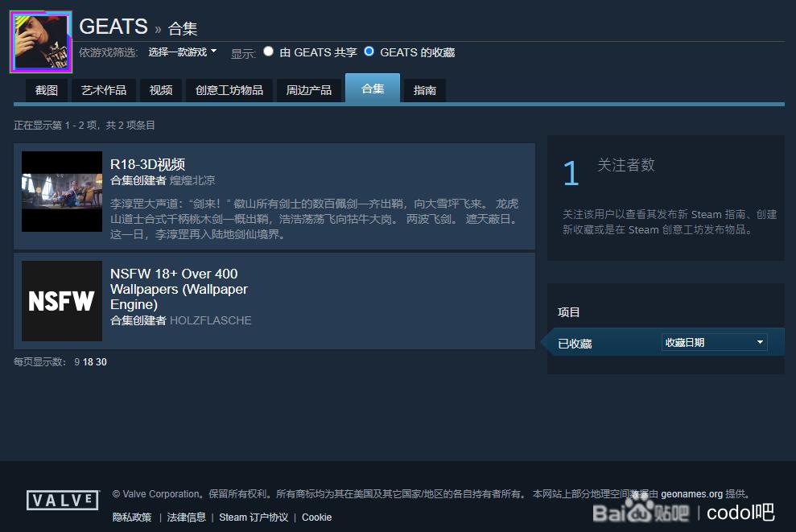Select the active 合集 tab
This screenshot has width=796, height=532.
(373, 89)
